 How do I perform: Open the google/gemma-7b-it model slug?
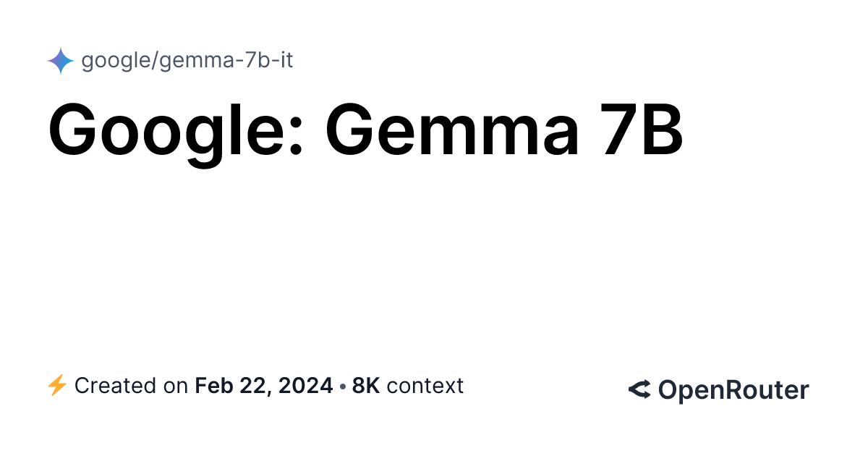pos(187,61)
